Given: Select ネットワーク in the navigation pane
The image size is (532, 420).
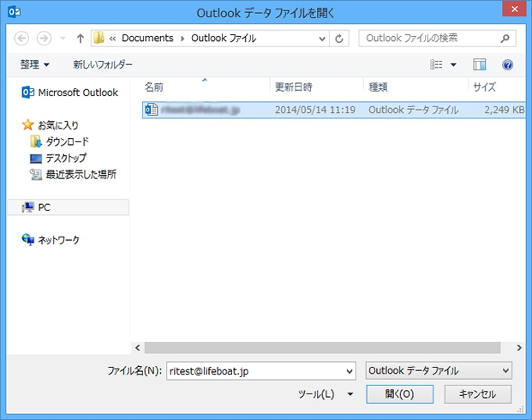Looking at the screenshot, I should coord(58,240).
